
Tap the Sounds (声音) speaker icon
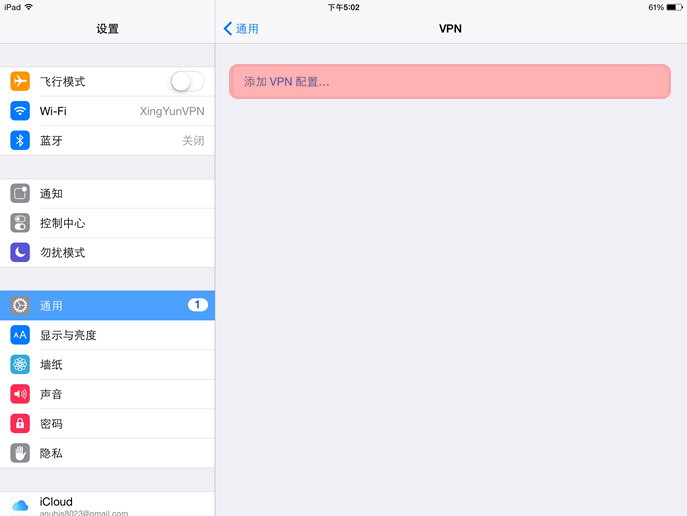pos(20,394)
